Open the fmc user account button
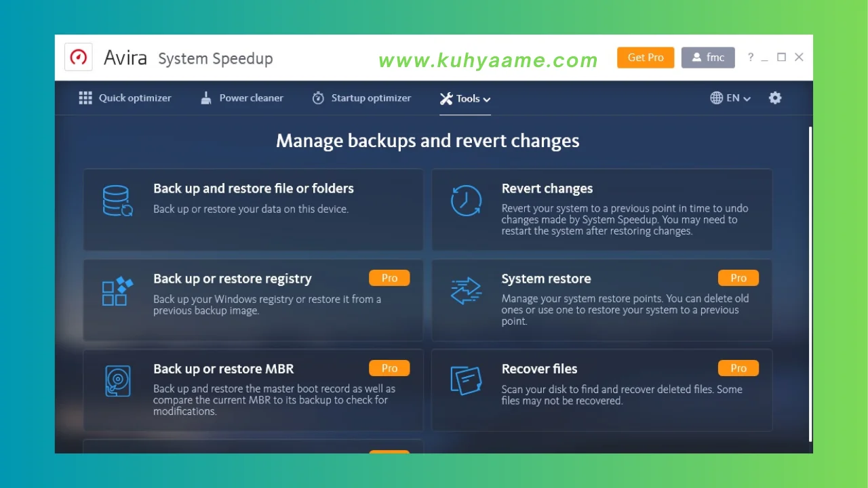Screen dimensions: 868x488 pos(708,58)
